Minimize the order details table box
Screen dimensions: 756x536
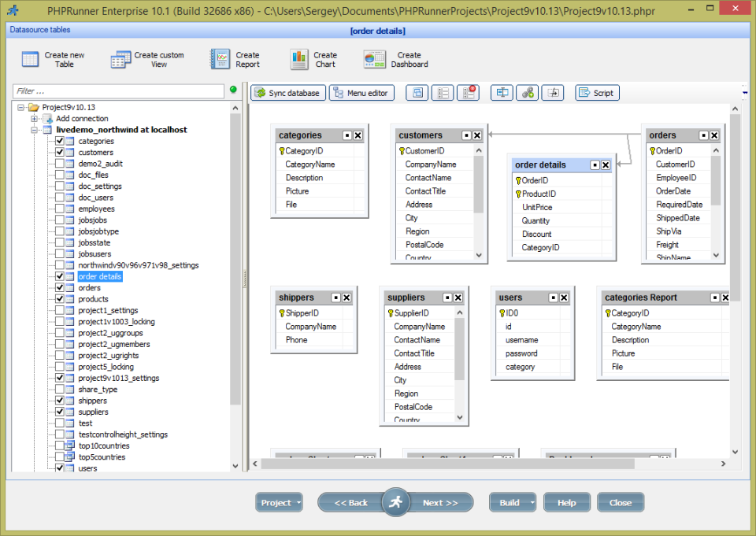click(595, 164)
